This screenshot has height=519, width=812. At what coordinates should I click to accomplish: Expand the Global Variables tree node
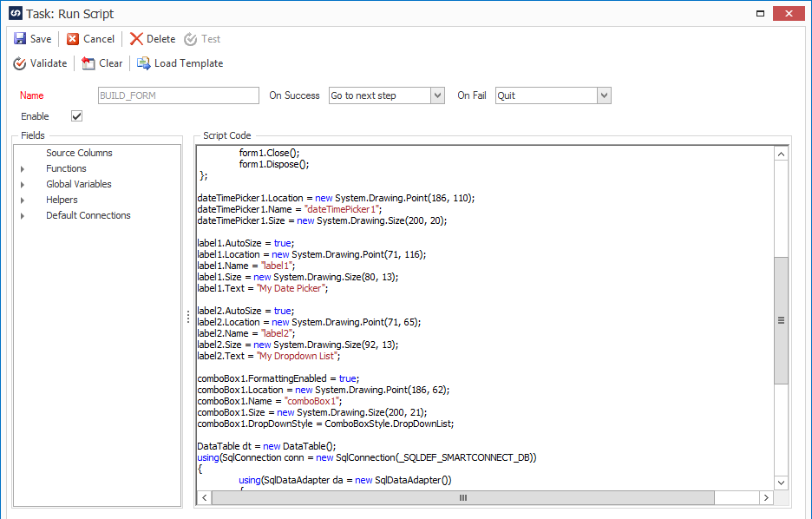click(23, 184)
